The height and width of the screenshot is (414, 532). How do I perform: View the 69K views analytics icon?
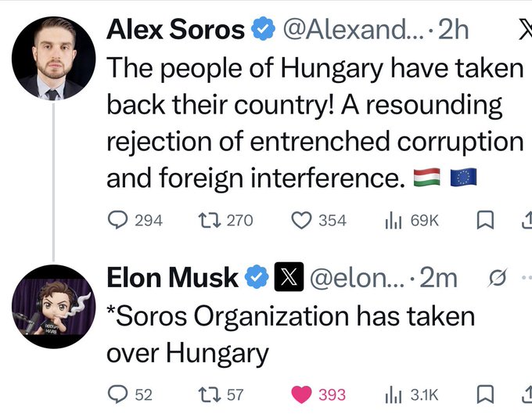(393, 220)
